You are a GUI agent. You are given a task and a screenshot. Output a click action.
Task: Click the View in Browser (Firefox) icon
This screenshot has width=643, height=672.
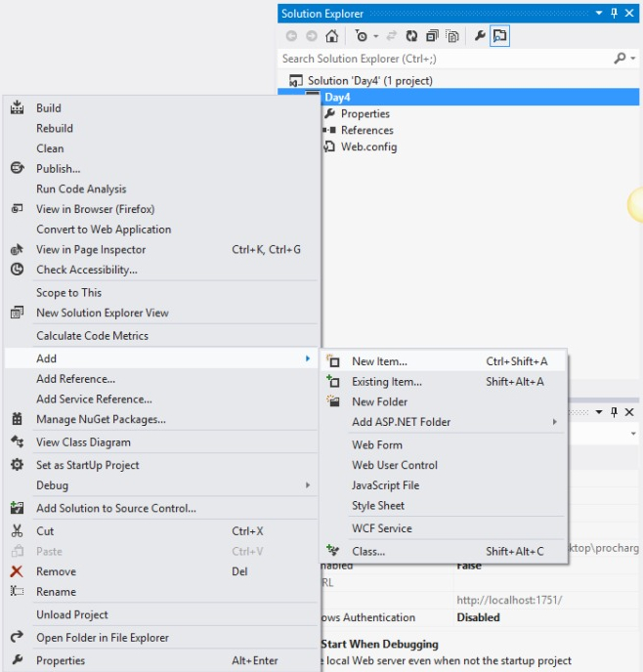click(18, 209)
